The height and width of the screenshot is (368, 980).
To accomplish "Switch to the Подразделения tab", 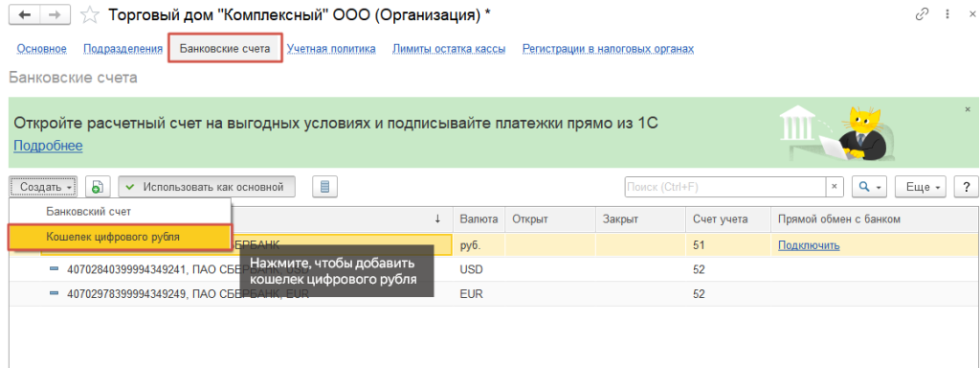I will [123, 49].
